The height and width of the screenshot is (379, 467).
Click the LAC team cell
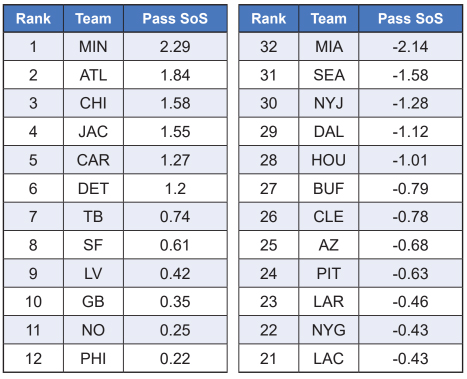[x=329, y=359]
